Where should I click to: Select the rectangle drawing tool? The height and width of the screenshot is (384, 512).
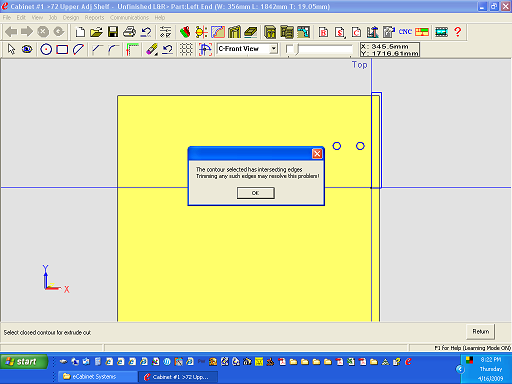[x=62, y=49]
